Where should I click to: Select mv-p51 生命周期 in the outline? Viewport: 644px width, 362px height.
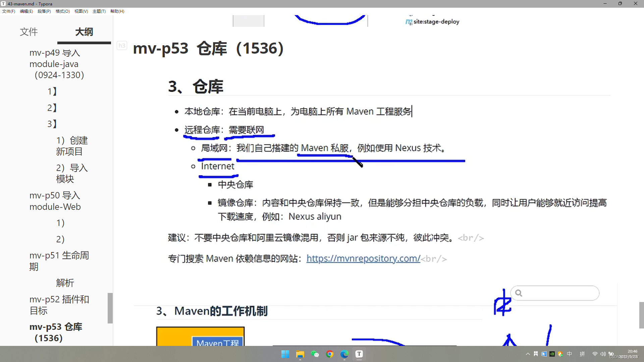click(x=59, y=261)
